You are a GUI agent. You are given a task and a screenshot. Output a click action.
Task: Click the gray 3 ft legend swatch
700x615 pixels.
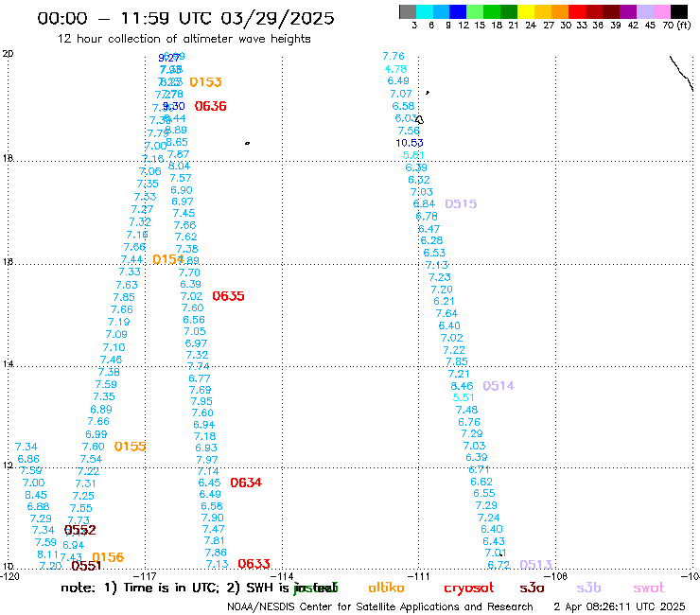click(408, 11)
